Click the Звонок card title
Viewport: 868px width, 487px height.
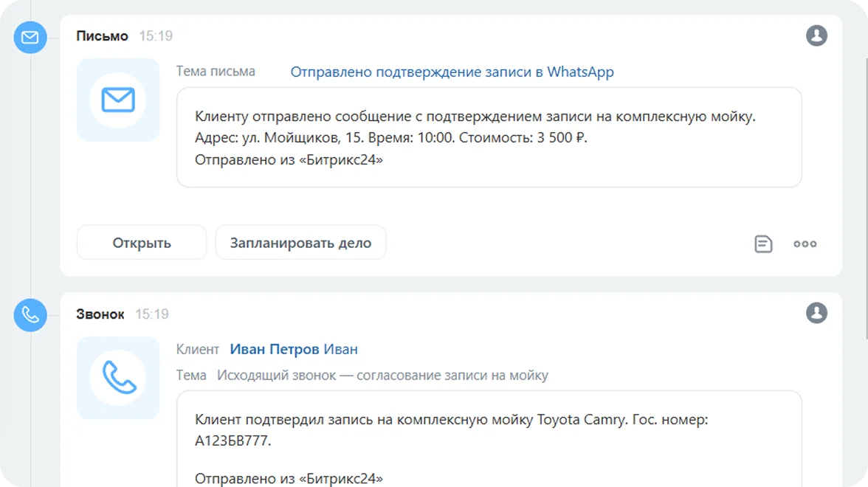click(x=100, y=314)
